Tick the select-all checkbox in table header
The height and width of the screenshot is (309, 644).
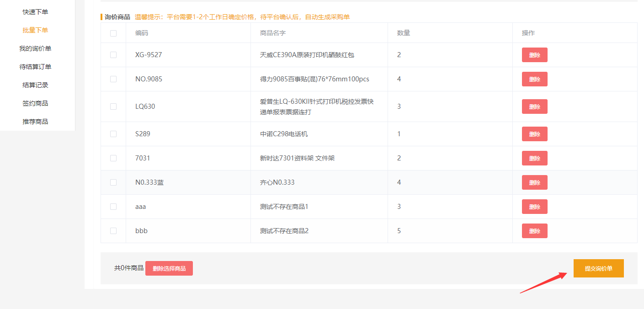click(x=113, y=33)
